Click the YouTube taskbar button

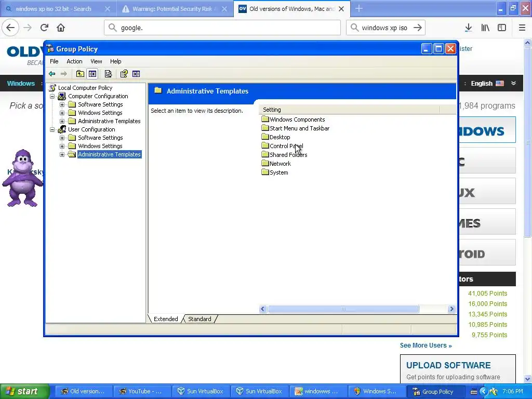click(142, 391)
